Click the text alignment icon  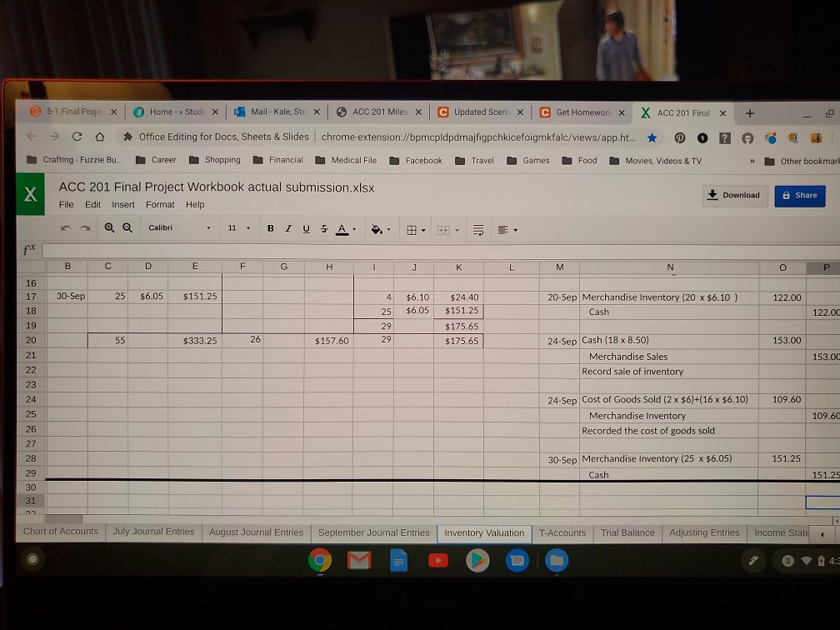click(x=502, y=230)
